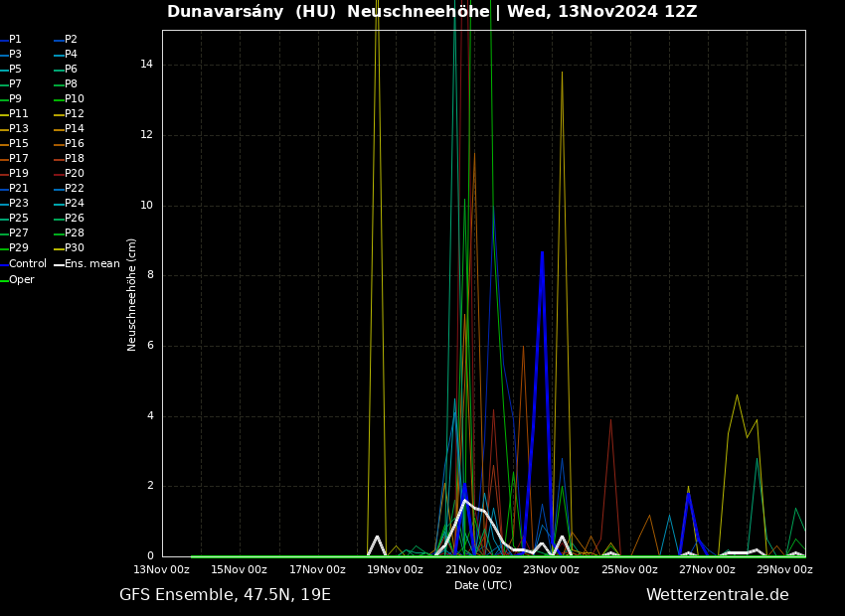
Task: Click the Neuschneehöhe (cm) y-axis label
Action: 132,294
